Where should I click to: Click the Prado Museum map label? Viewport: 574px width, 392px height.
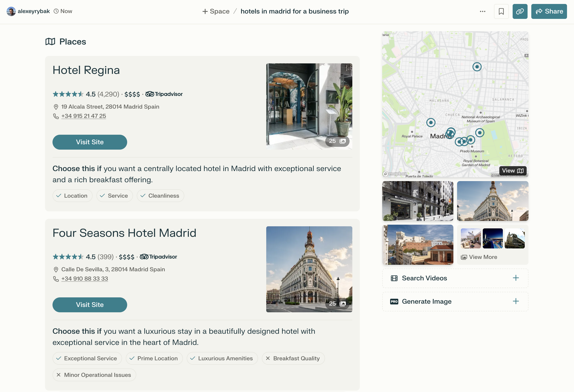point(472,151)
